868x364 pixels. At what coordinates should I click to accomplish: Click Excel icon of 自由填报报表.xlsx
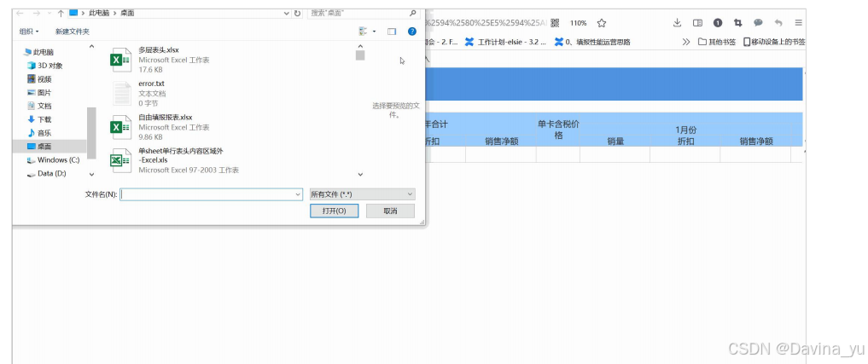[120, 127]
